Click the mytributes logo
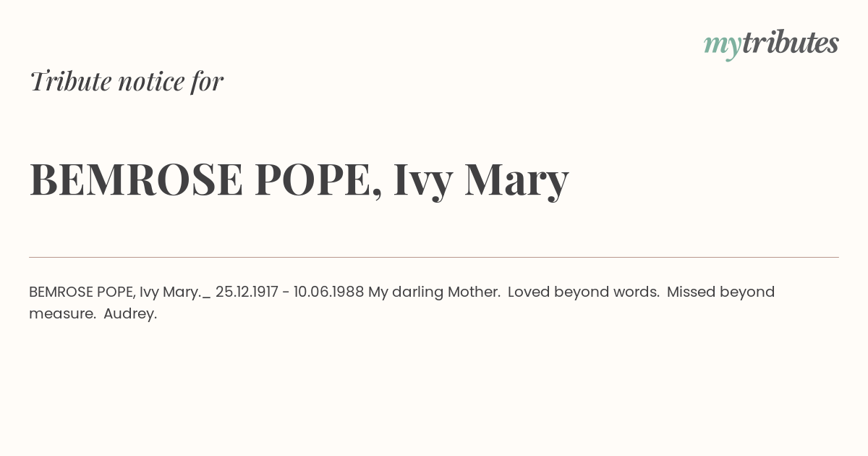Viewport: 868px width, 456px height. click(x=771, y=44)
